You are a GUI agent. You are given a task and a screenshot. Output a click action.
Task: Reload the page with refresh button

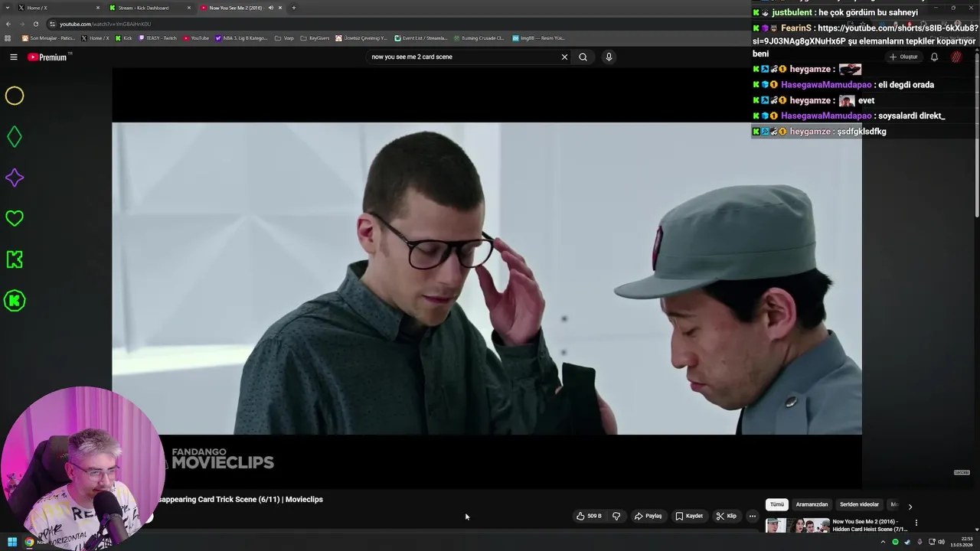click(38, 24)
